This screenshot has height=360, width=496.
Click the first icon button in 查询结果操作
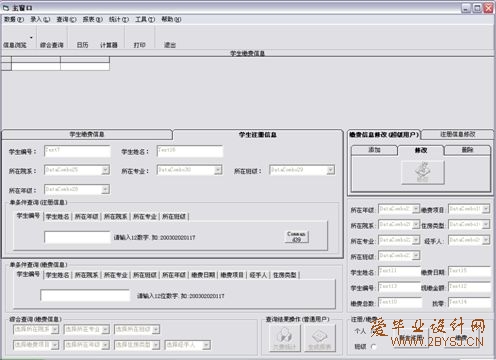[x=284, y=338]
